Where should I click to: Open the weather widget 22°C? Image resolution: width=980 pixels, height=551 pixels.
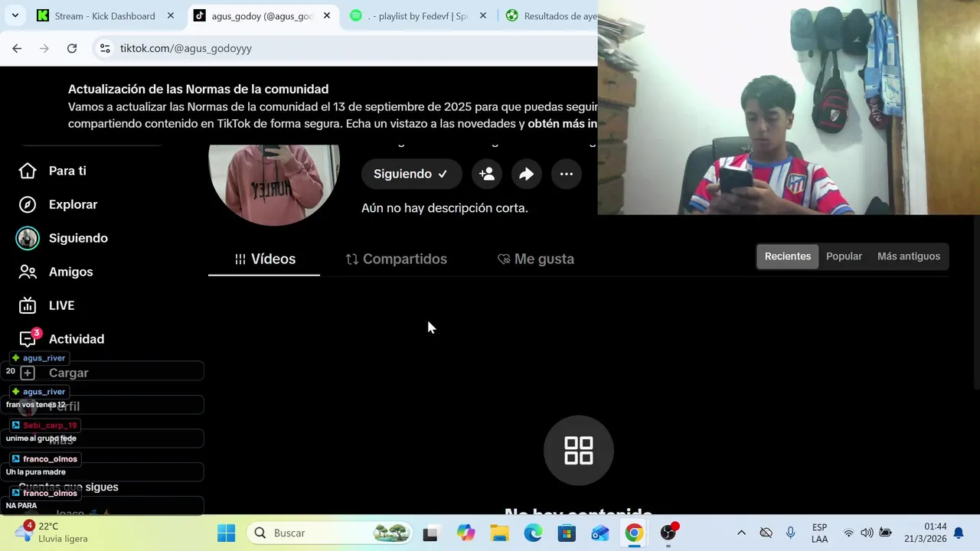tap(52, 533)
